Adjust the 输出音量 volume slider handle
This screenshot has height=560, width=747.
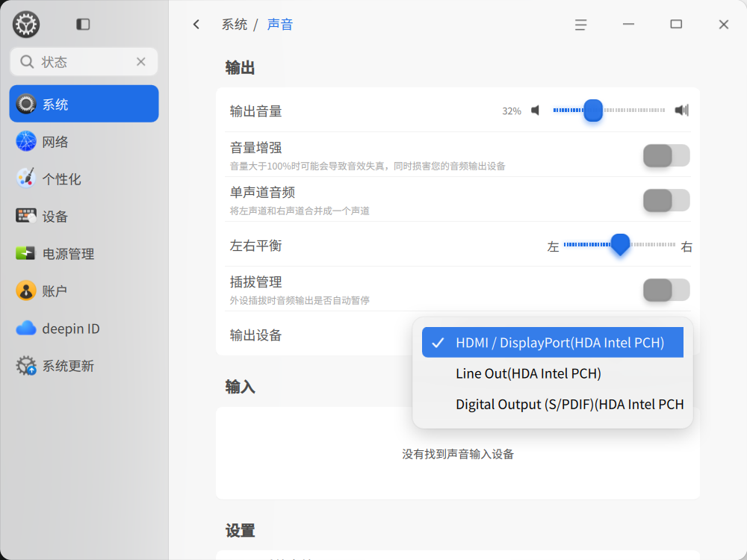(593, 111)
